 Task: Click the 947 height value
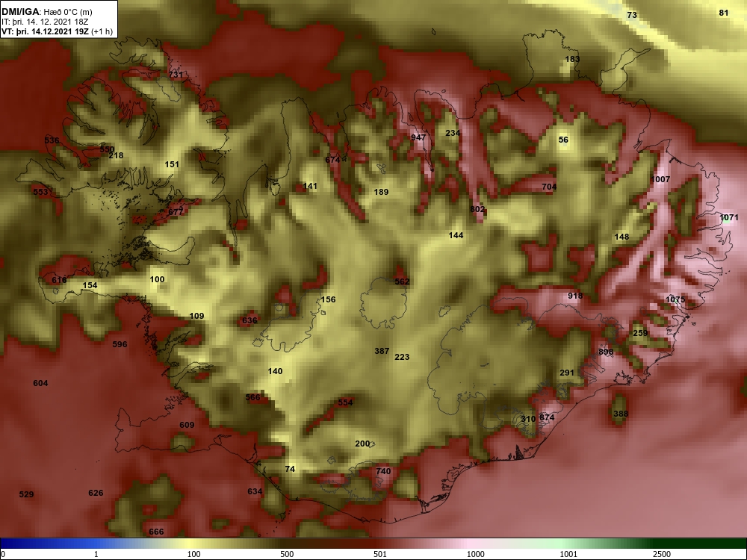coord(418,137)
